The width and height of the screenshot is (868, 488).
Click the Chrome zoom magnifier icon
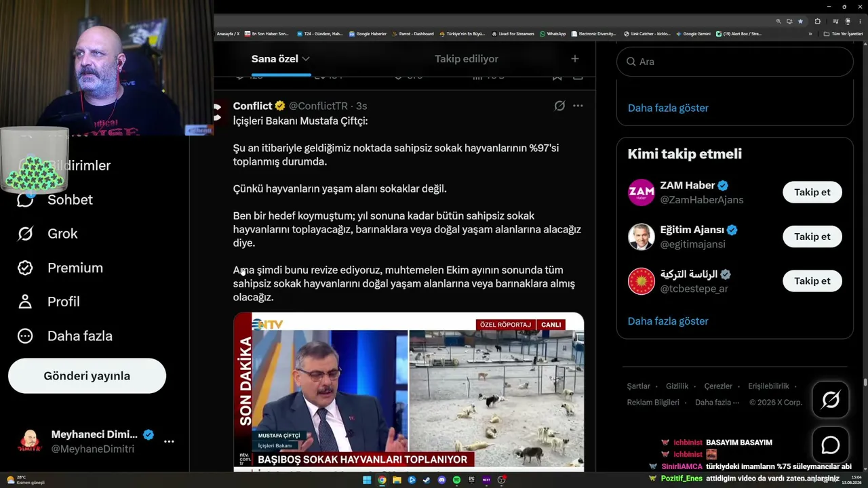click(778, 21)
